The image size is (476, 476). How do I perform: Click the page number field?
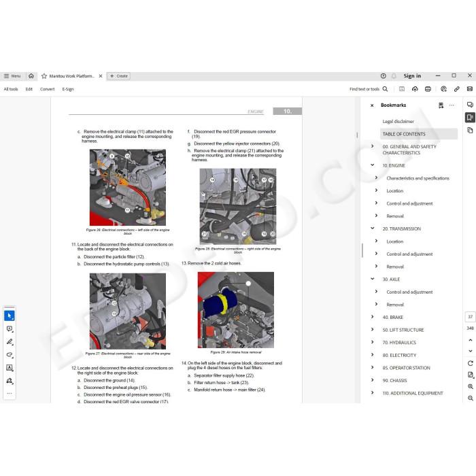click(x=470, y=317)
